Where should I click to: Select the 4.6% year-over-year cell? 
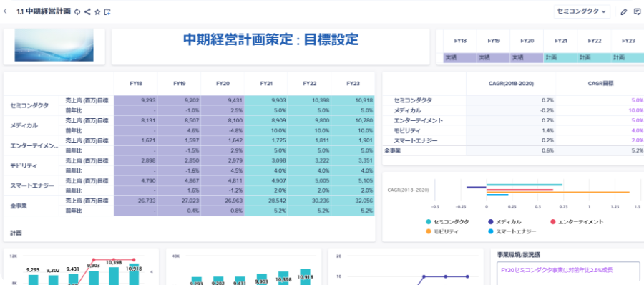179,130
